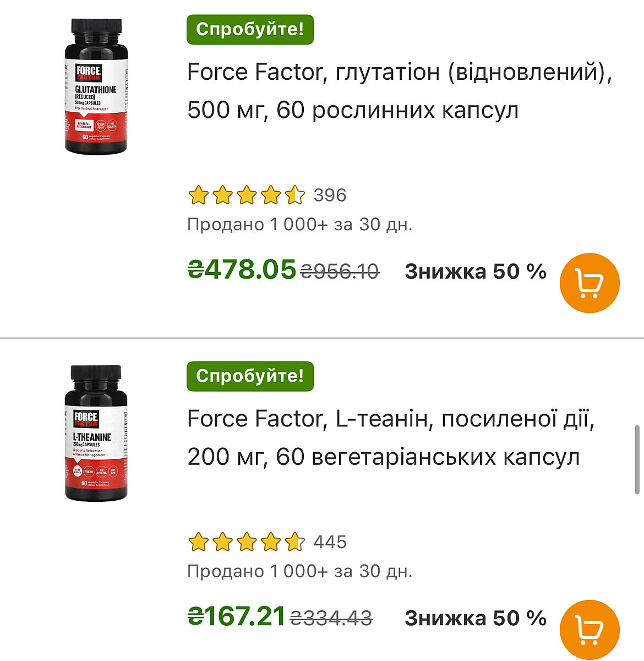Click the ₴478.05 sale price
644x661 pixels.
[x=242, y=270]
